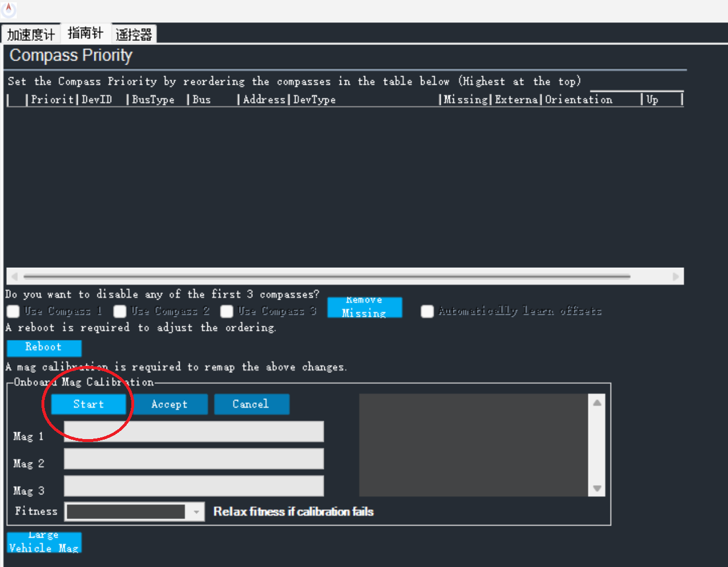Click the Mission Planner app icon in title bar
This screenshot has height=567, width=728.
(9, 9)
